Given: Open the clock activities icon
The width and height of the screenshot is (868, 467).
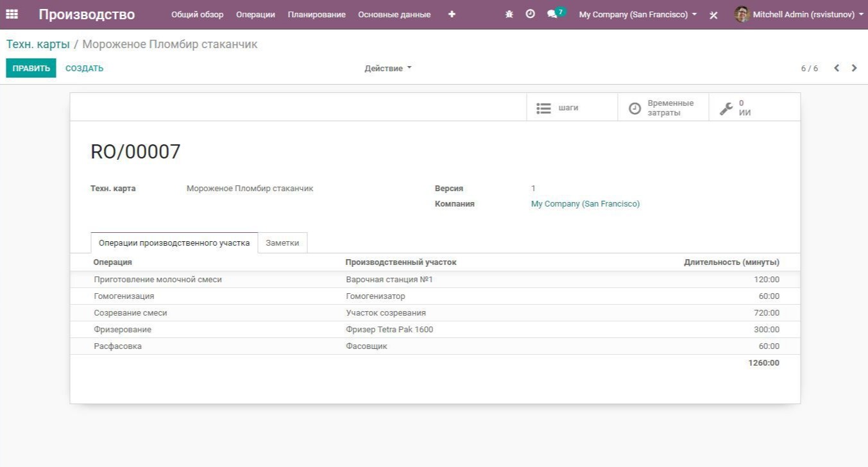Looking at the screenshot, I should [x=530, y=14].
